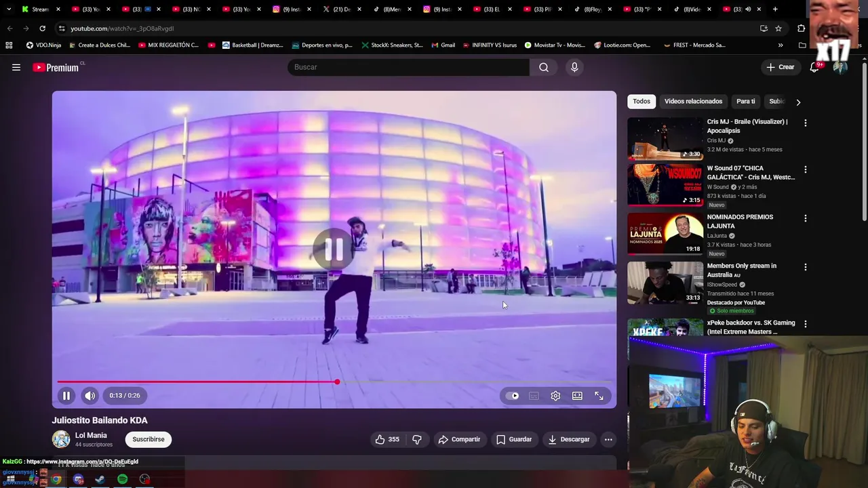Open the StockX Sneakers bookmark
The width and height of the screenshot is (868, 488).
(392, 45)
